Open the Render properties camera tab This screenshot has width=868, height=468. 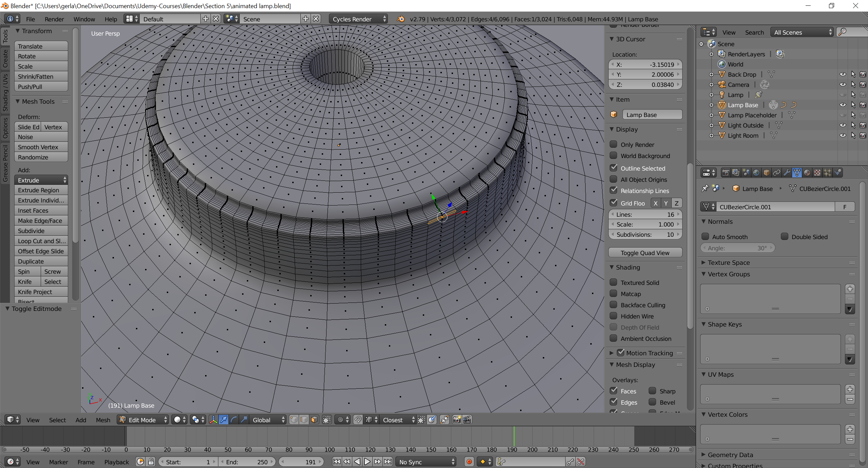click(x=726, y=173)
